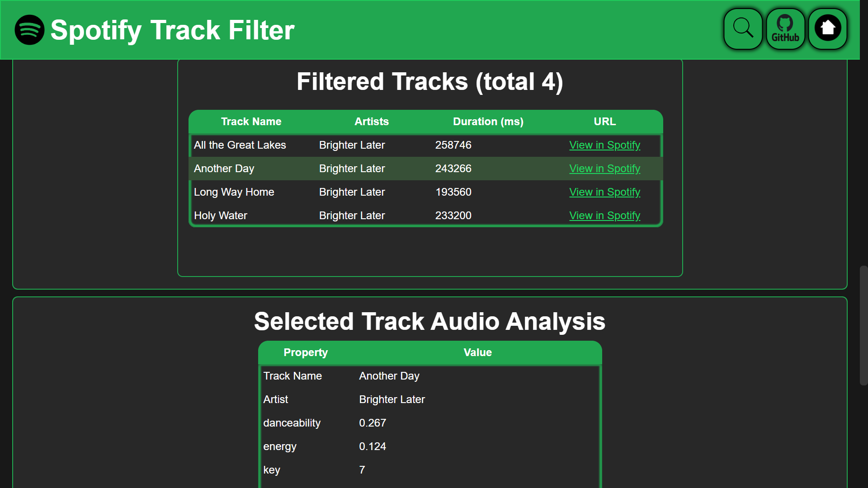Viewport: 868px width, 488px height.
Task: Click the Selected Track Audio Analysis heading
Action: pyautogui.click(x=429, y=321)
